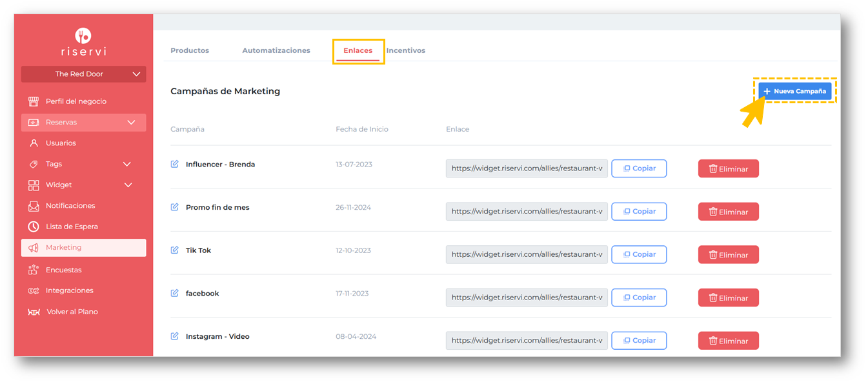Open Perfil del negocio from sidebar
The image size is (868, 384).
76,101
